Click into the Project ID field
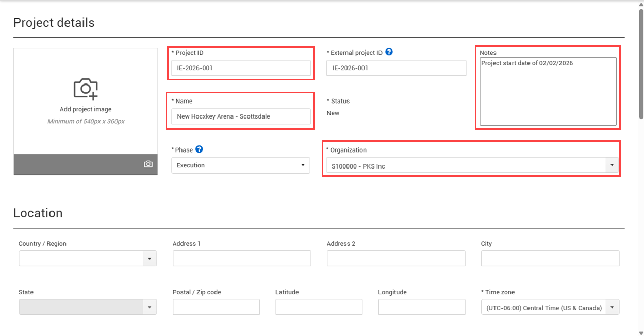Screen dimensions: 644x336 240,68
